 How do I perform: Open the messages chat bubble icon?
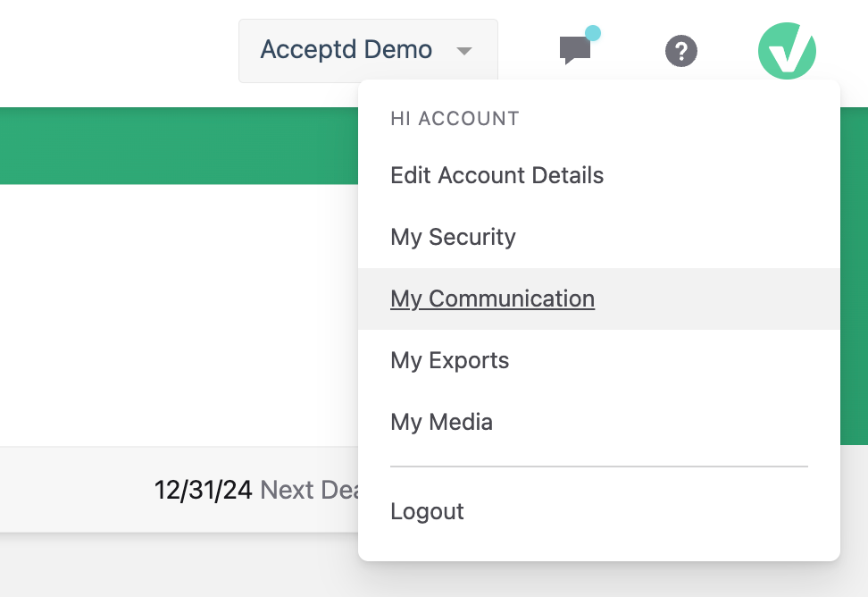pyautogui.click(x=574, y=50)
